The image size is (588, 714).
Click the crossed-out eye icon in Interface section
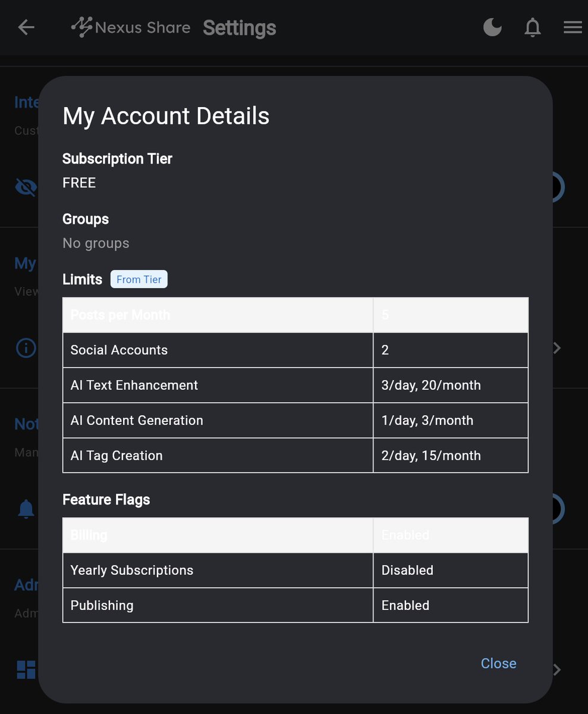coord(25,187)
